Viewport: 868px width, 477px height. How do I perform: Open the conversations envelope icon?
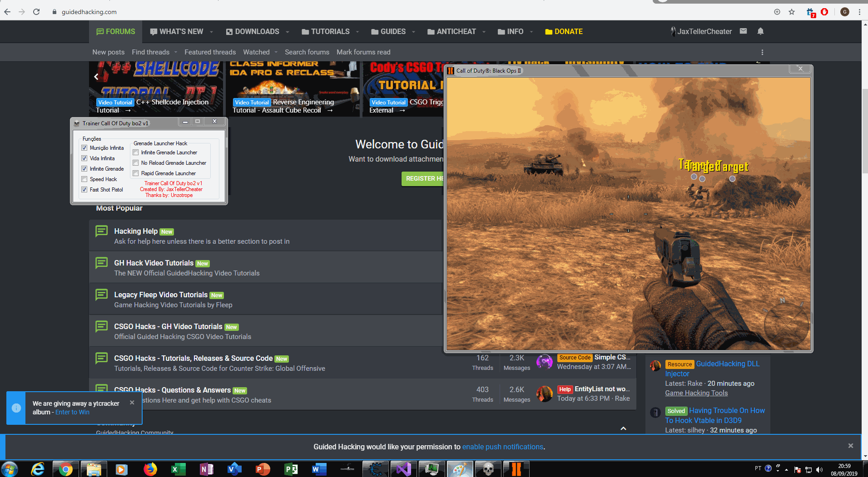[x=743, y=31]
